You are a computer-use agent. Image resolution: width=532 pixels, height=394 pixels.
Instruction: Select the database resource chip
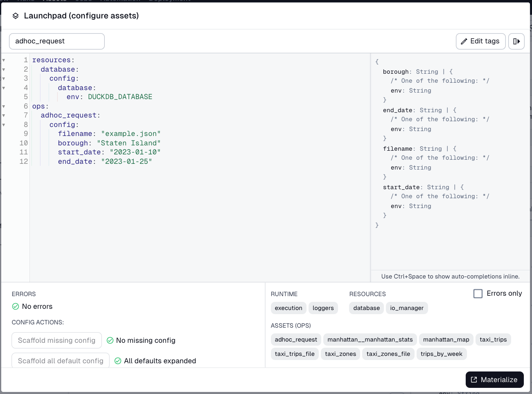(366, 308)
